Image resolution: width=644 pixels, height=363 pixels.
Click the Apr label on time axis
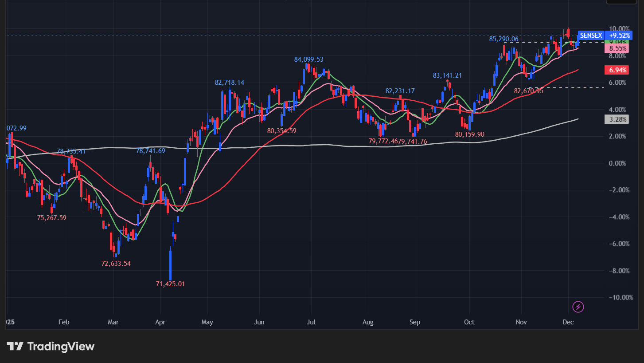pos(160,322)
